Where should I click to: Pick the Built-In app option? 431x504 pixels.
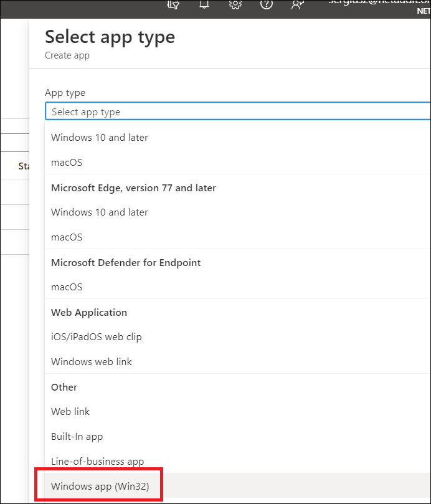[x=77, y=436]
